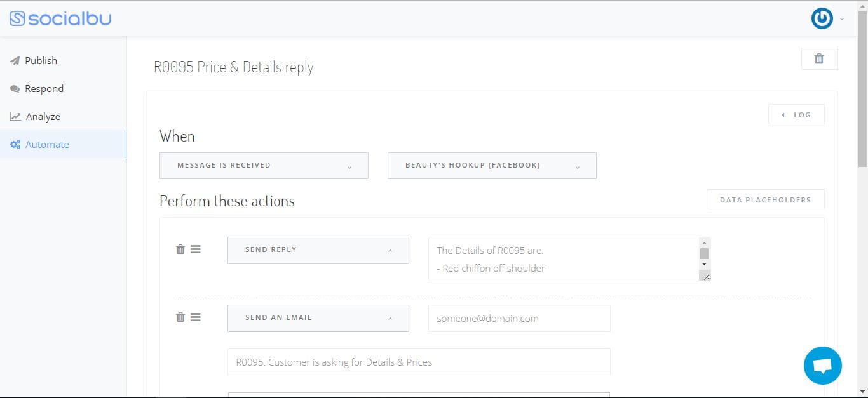Expand the Beauty's Hookup (Facebook) account dropdown

(x=491, y=166)
